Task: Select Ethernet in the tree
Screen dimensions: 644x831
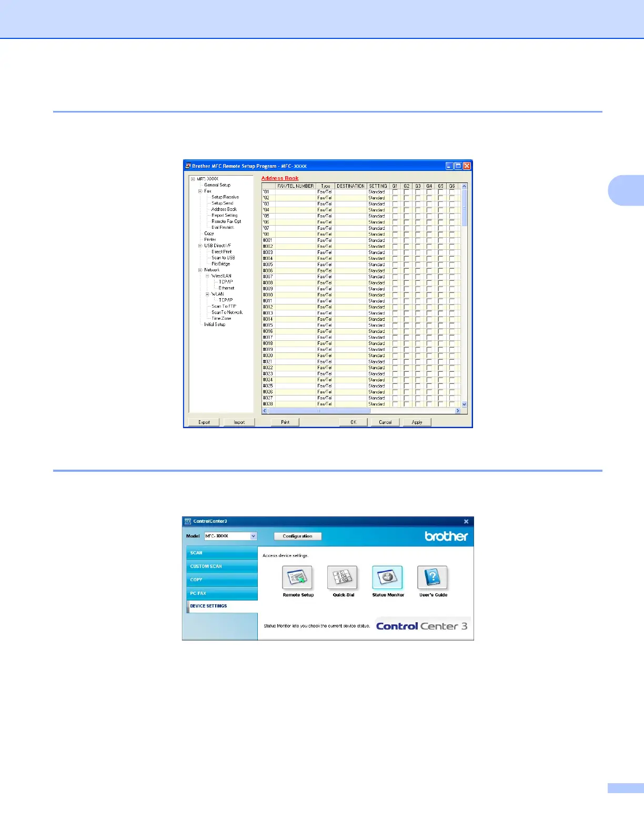Action: click(227, 288)
